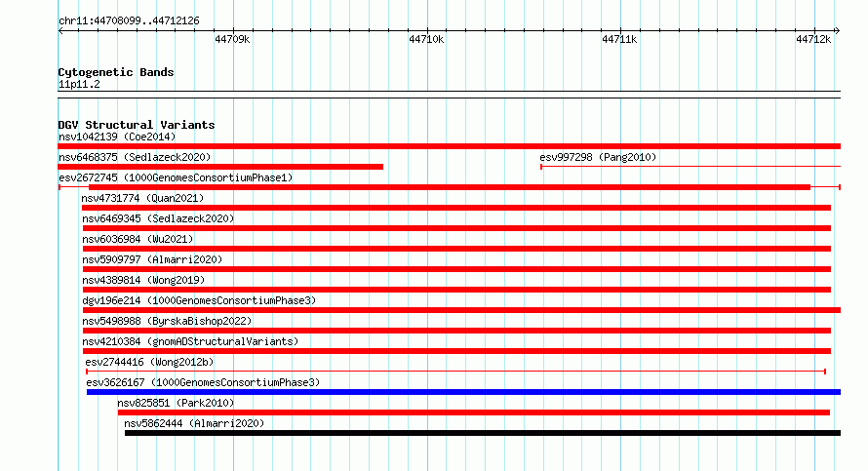868x471 pixels.
Task: Select the nsv5498988 ByrskaBishop2022 bar
Action: pos(456,331)
